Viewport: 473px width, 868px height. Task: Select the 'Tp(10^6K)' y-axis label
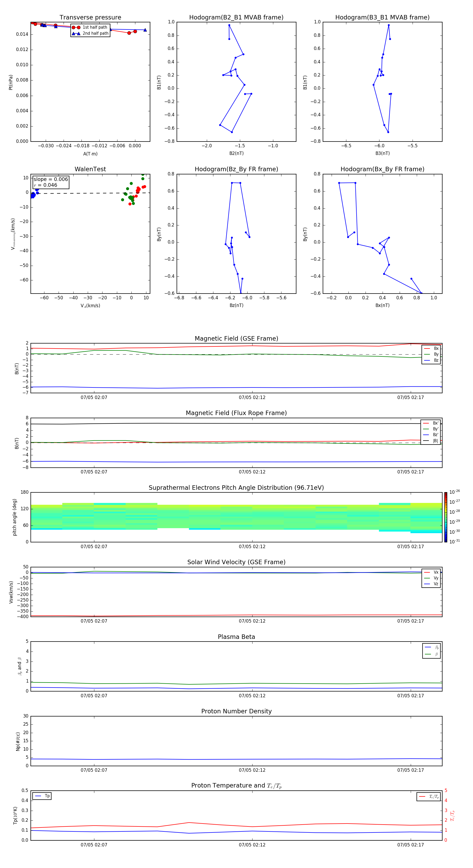click(x=15, y=815)
